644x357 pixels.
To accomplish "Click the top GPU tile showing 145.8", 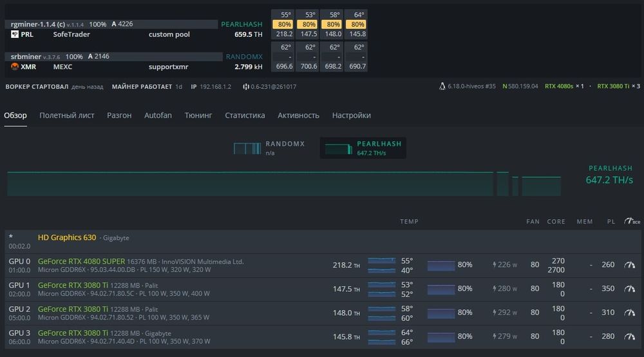I will point(356,24).
